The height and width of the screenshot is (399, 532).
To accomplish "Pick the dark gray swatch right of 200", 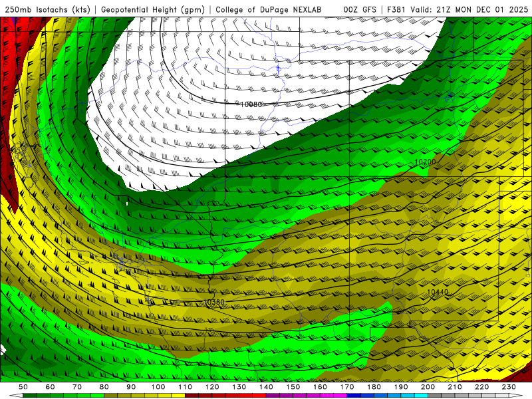I will [435, 396].
